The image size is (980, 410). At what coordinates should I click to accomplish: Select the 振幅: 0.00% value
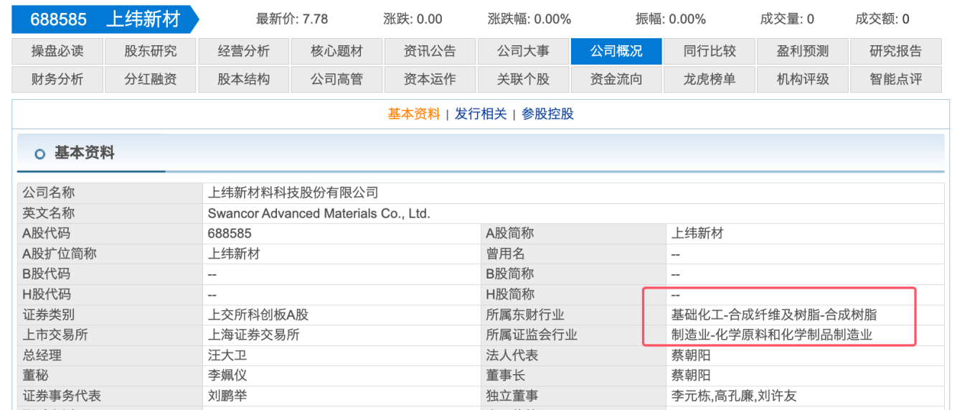tap(671, 19)
